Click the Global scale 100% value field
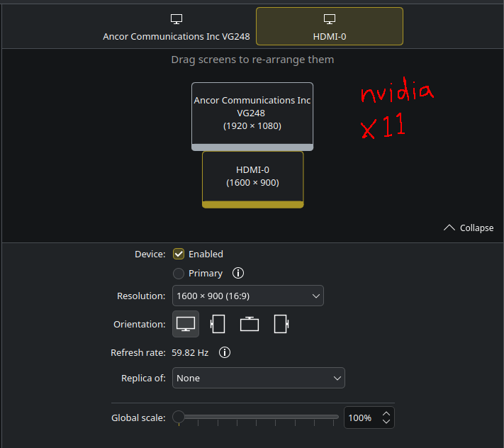This screenshot has width=504, height=448. 361,418
